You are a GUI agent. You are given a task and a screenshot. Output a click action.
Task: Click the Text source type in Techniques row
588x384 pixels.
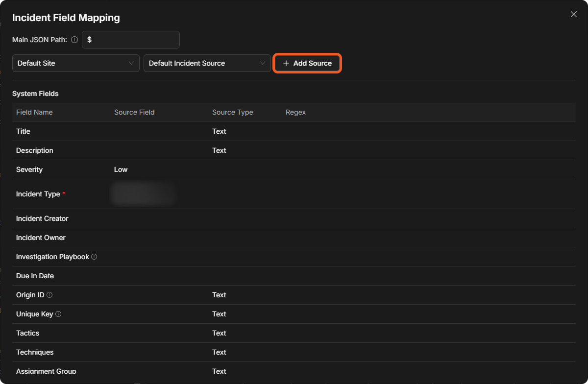tap(219, 352)
